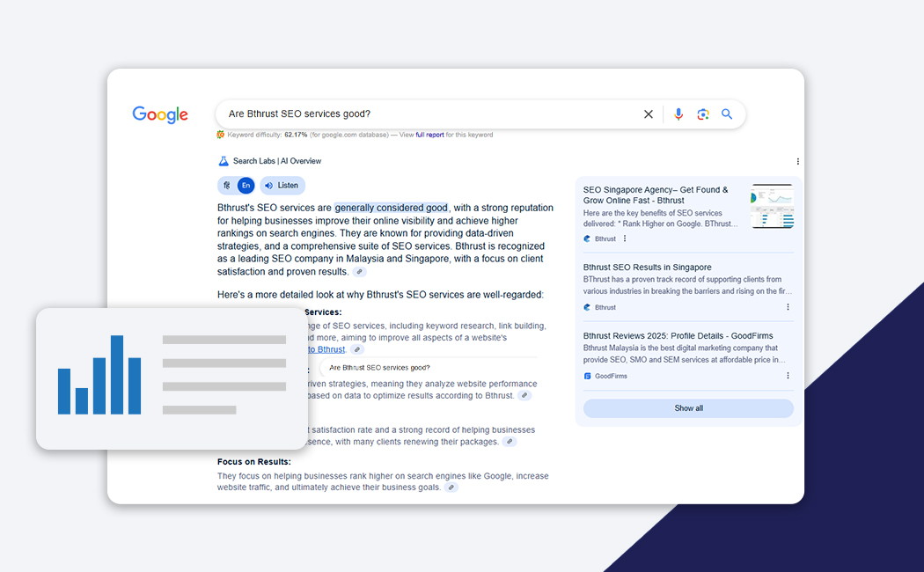Open options for Bthrust SEO Results card
The height and width of the screenshot is (572, 924).
(x=788, y=307)
